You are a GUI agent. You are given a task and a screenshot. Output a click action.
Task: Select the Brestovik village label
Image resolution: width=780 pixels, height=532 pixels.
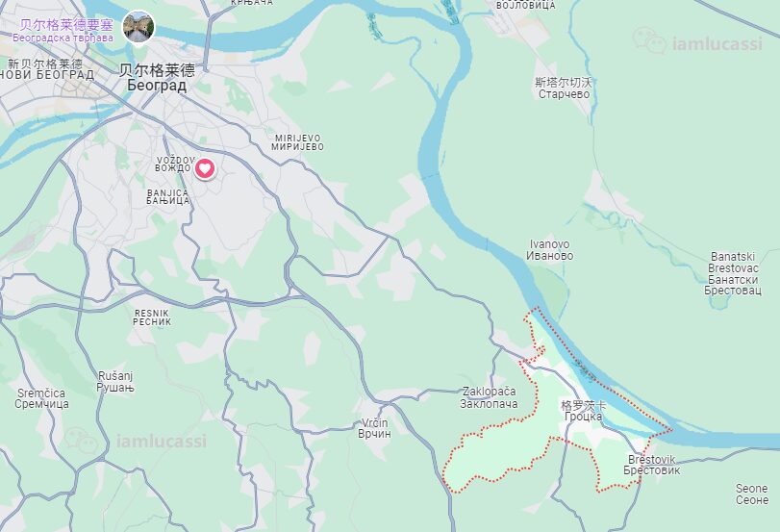tap(652, 465)
